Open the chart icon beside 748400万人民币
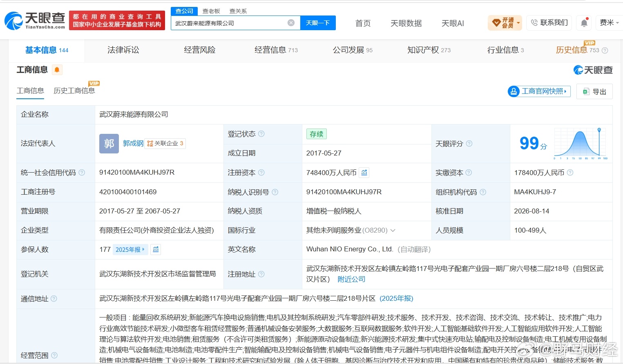623x364 pixels. (364, 173)
